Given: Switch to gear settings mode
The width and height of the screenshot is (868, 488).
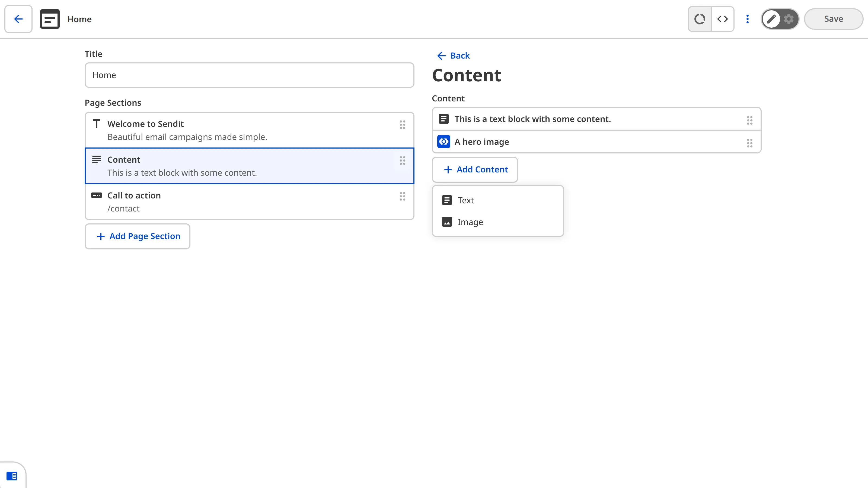Looking at the screenshot, I should pyautogui.click(x=789, y=19).
